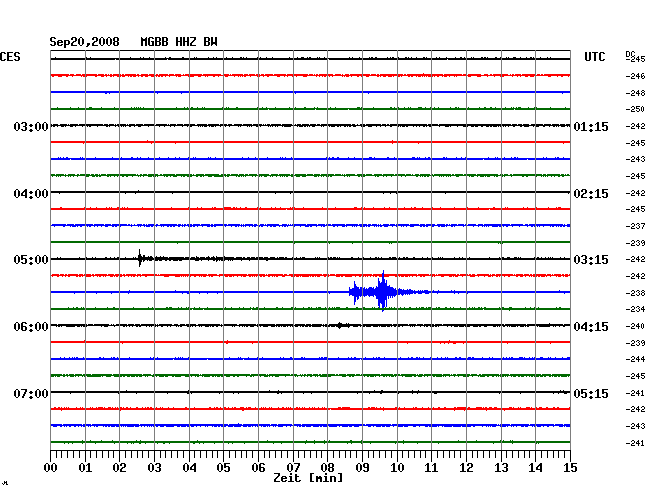
Task: Select the 05 minute axis label
Action: (223, 468)
